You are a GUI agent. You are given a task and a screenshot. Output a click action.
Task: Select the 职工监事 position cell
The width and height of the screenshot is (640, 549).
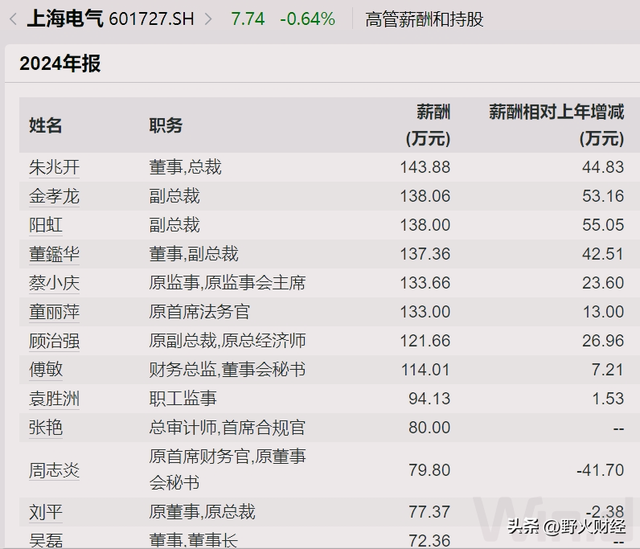tap(182, 399)
